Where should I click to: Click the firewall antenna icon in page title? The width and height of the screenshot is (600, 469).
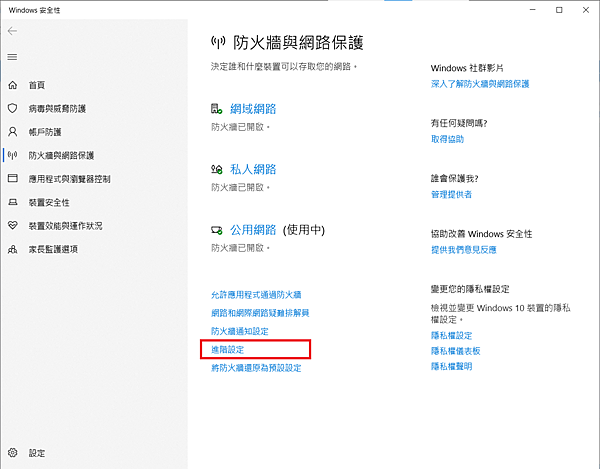(x=218, y=42)
